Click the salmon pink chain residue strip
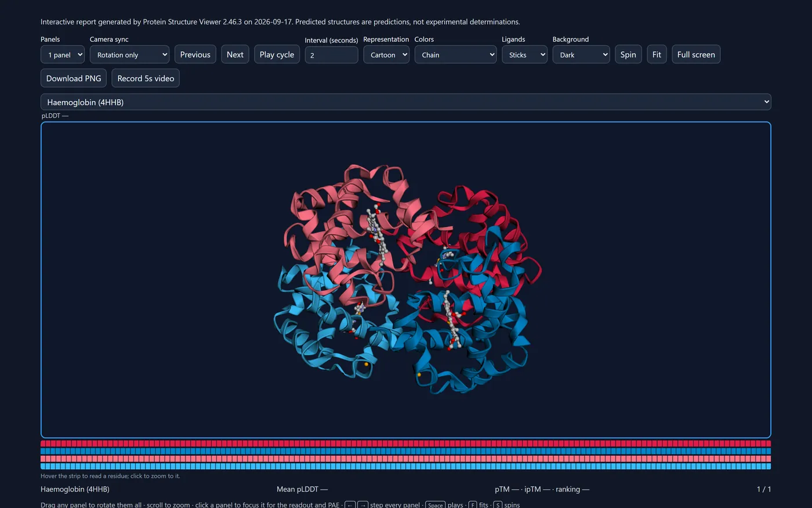 (x=406, y=459)
